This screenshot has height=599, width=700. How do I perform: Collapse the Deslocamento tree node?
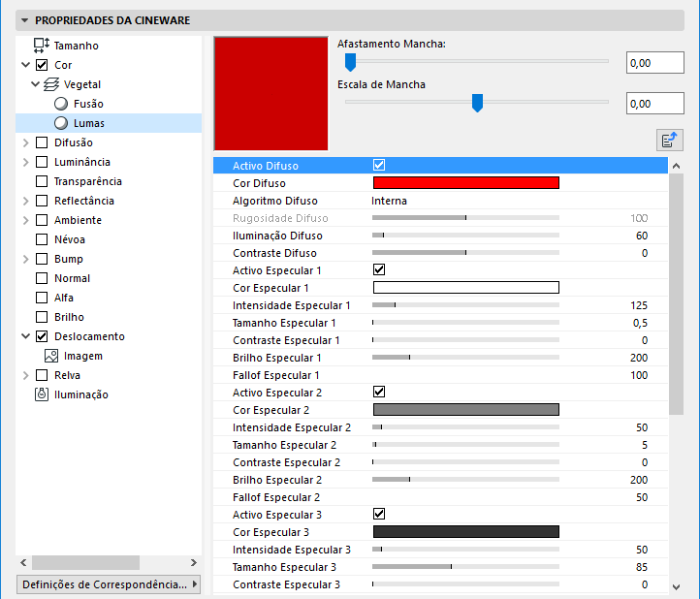pos(26,336)
